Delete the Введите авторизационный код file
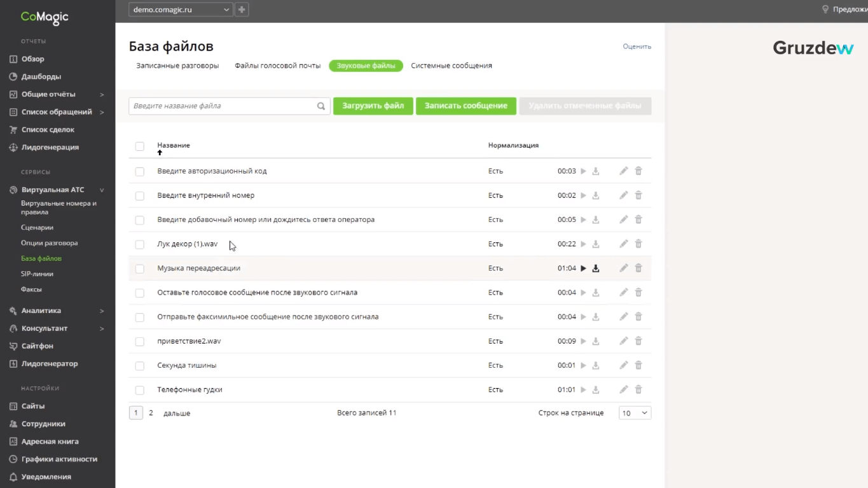The image size is (868, 488). pos(638,171)
